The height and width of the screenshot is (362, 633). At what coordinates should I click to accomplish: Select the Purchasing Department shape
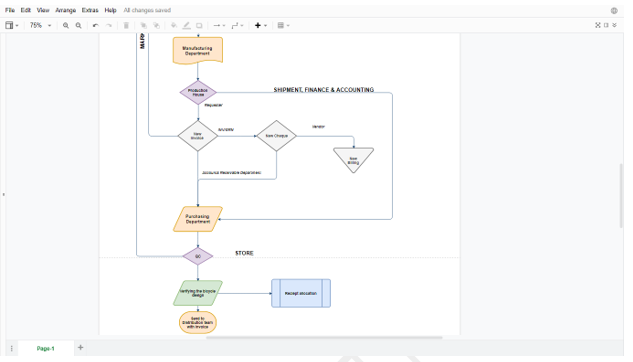click(198, 219)
